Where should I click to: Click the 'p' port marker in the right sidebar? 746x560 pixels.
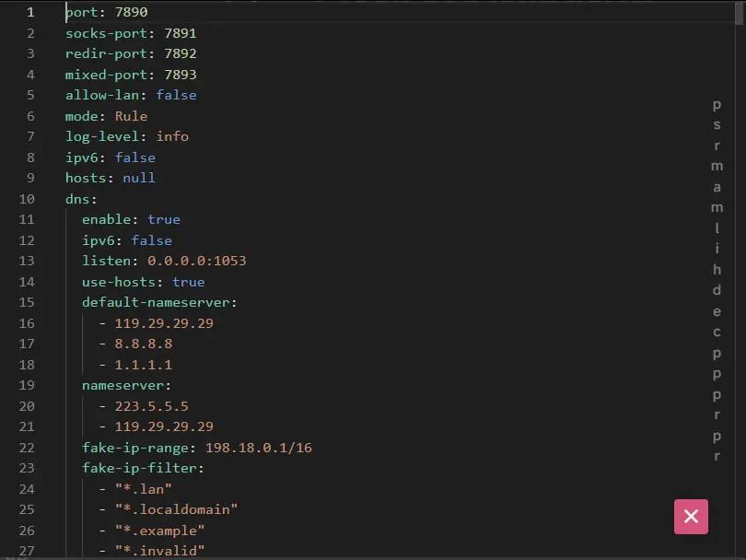(x=717, y=105)
